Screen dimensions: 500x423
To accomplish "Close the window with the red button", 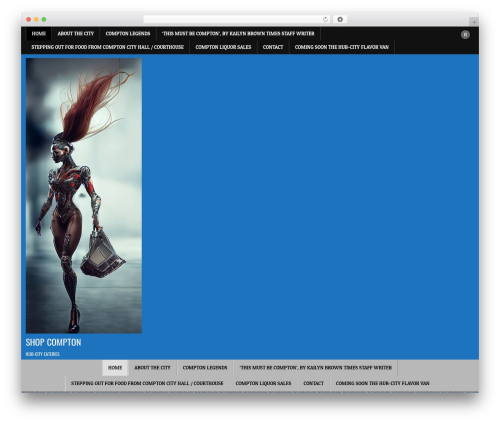I will pyautogui.click(x=29, y=19).
